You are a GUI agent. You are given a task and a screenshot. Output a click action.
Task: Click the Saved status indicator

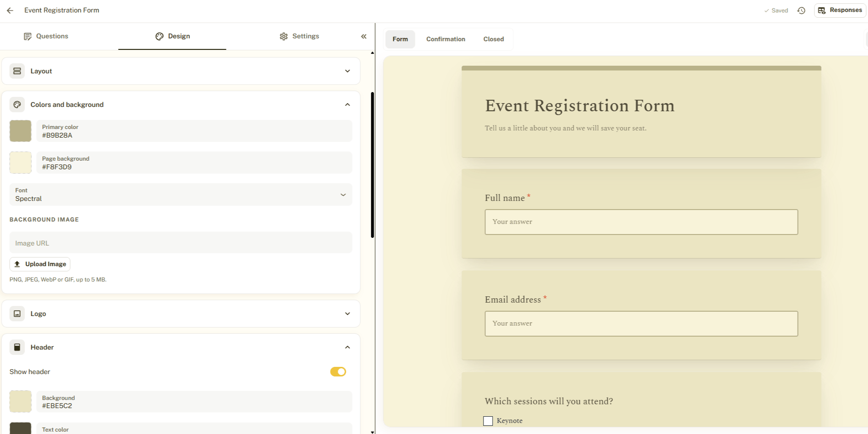tap(776, 11)
